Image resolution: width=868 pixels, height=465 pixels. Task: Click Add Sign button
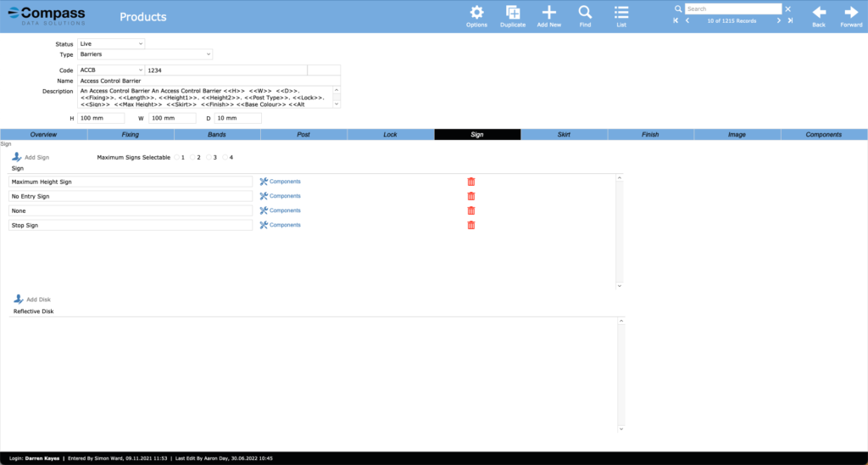(31, 158)
